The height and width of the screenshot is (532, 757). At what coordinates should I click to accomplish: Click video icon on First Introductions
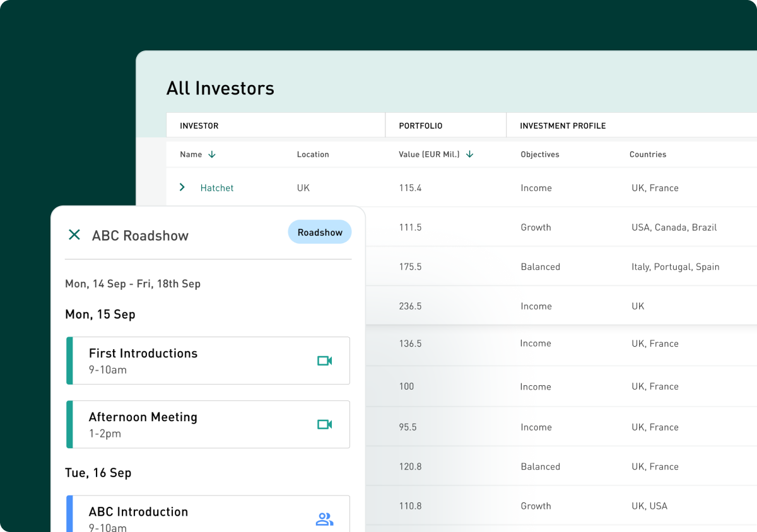pos(324,361)
